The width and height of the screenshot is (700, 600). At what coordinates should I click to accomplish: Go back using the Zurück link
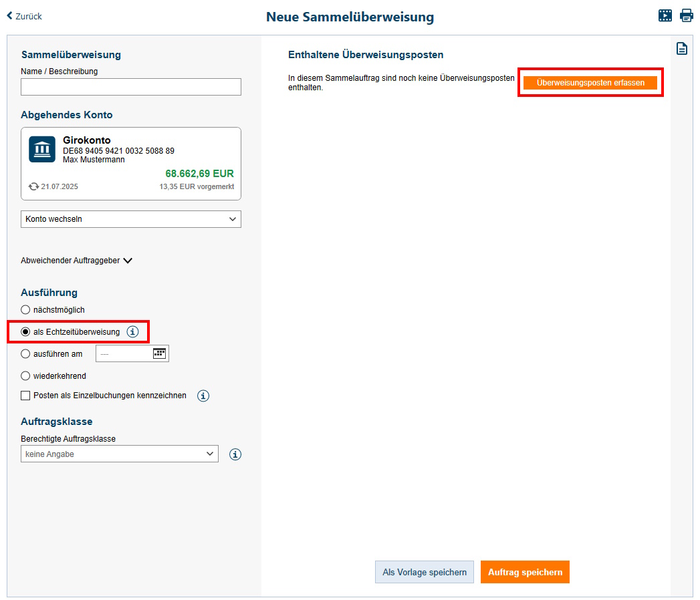(x=25, y=16)
